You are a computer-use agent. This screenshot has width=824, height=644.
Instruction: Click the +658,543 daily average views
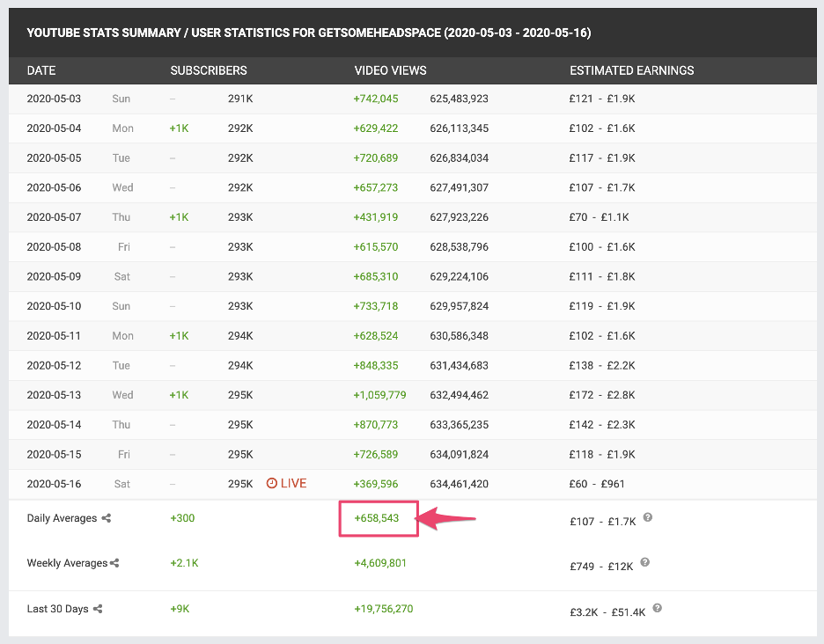click(x=377, y=518)
